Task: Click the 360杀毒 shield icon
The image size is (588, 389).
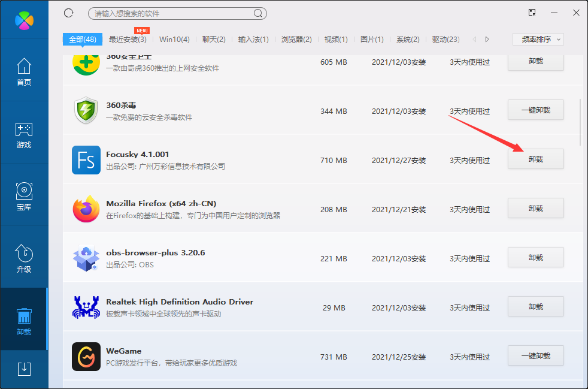Action: (x=86, y=111)
